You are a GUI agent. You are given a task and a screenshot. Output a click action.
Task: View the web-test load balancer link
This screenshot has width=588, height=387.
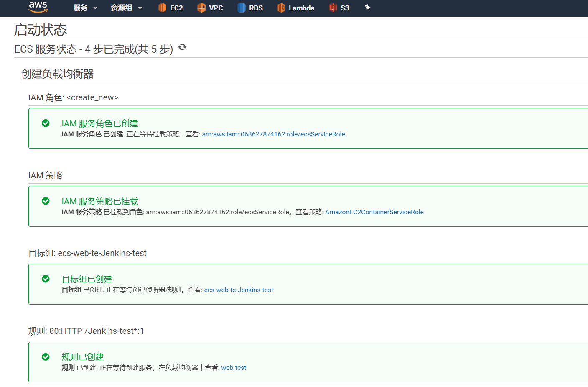pyautogui.click(x=234, y=367)
